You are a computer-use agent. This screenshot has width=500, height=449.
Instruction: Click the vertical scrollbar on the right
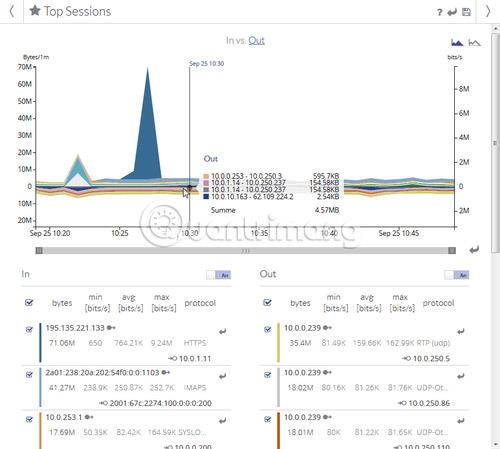coord(495,143)
